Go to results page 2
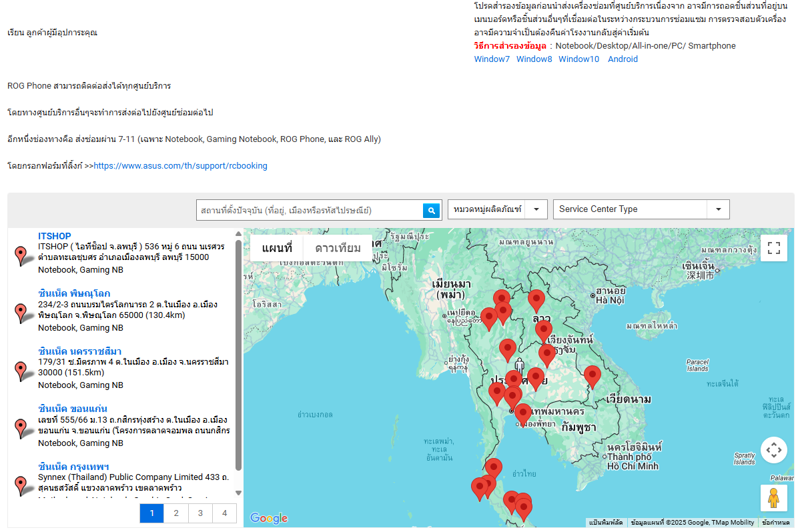798x532 pixels. pos(175,513)
